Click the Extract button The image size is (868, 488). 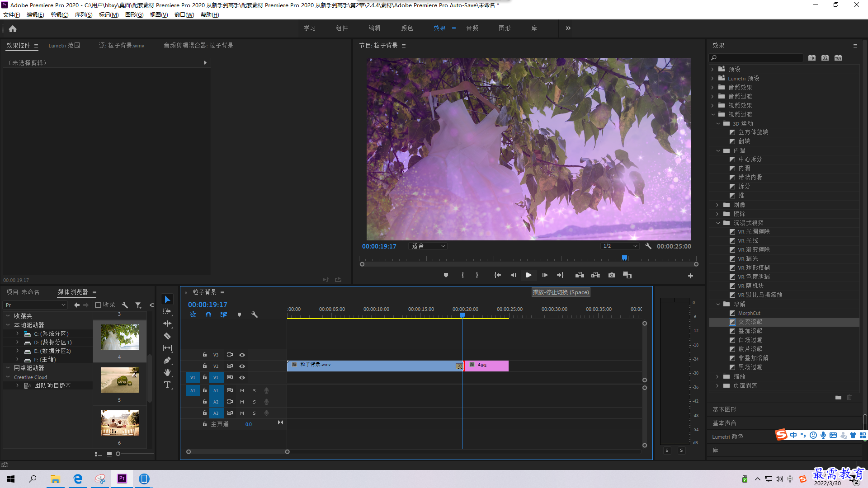click(x=595, y=275)
